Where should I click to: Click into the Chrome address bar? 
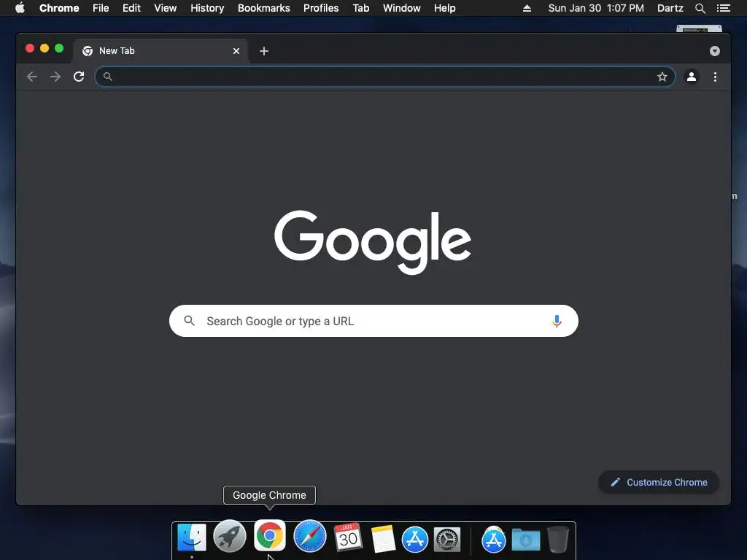[385, 77]
